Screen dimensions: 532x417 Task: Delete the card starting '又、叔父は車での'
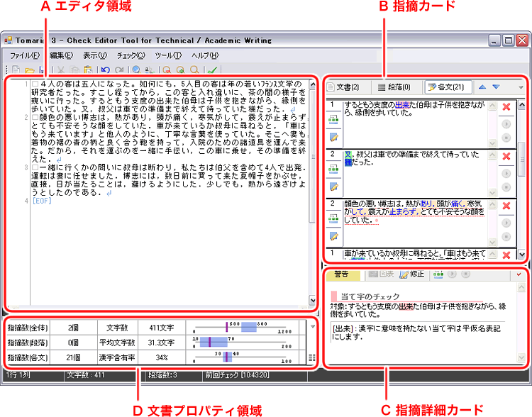pos(506,157)
